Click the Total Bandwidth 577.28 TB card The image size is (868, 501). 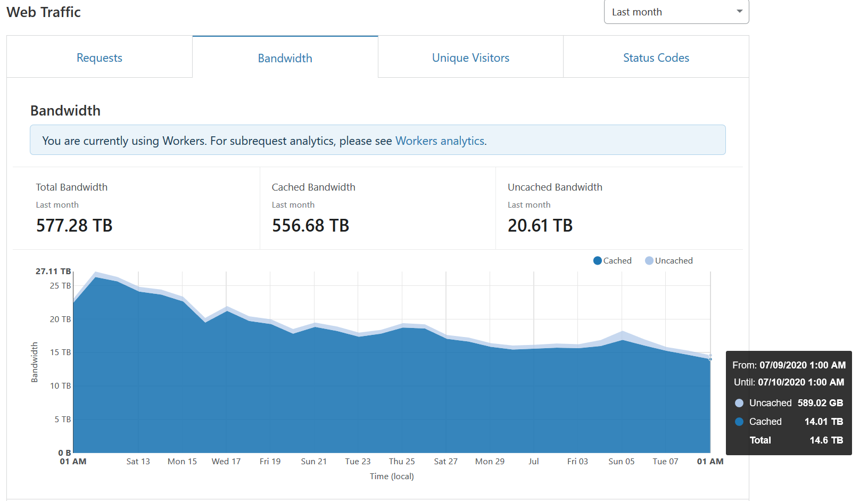pos(136,209)
